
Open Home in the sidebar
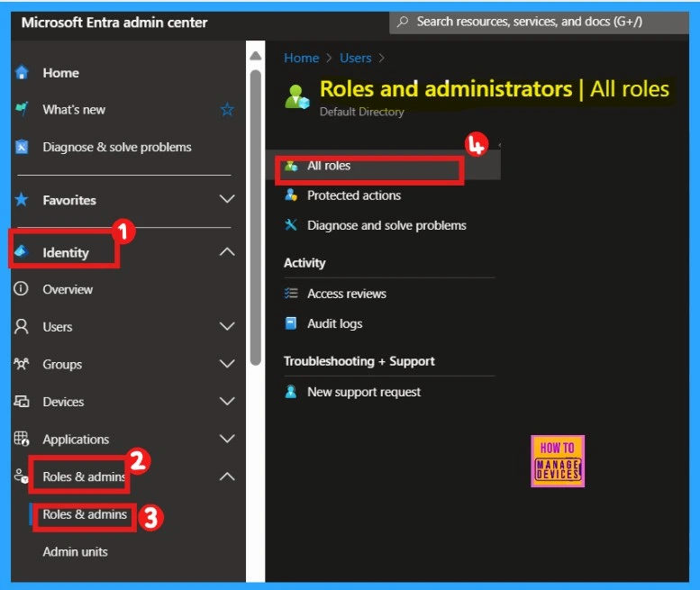tap(61, 72)
